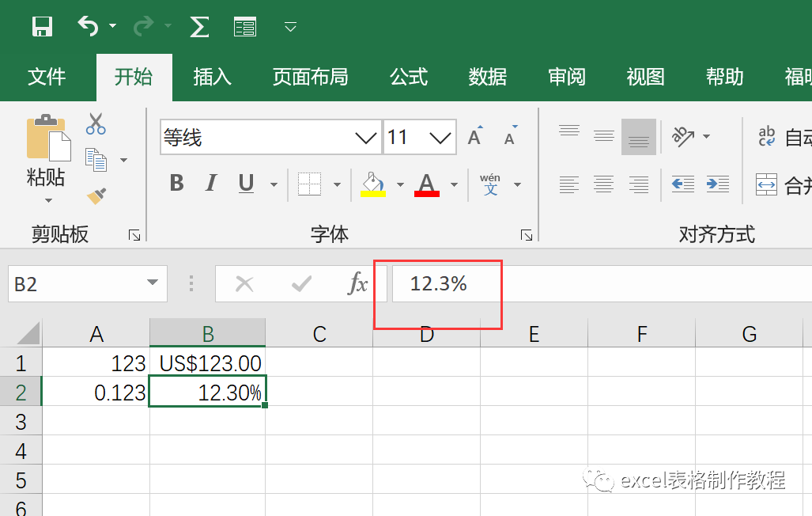Click the AutoSum sigma icon
Viewport: 812px width, 516px height.
tap(199, 26)
